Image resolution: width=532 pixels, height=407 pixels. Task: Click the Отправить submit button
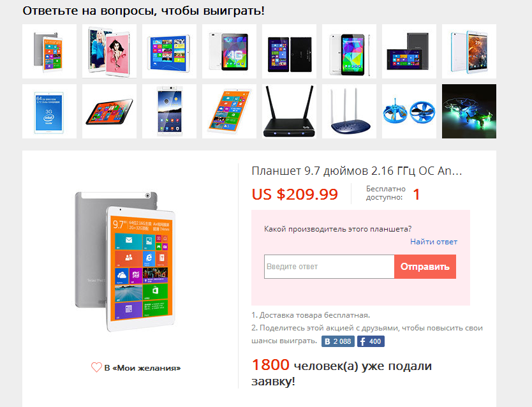[x=425, y=267]
